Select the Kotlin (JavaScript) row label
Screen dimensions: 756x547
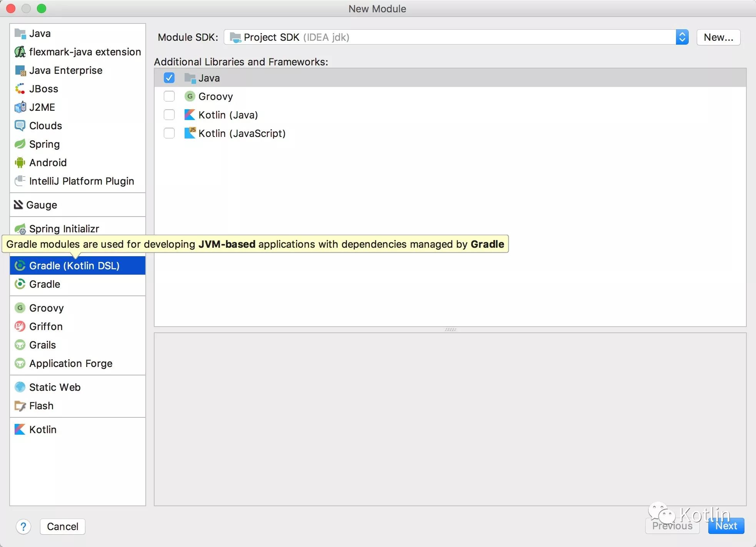[x=242, y=133]
